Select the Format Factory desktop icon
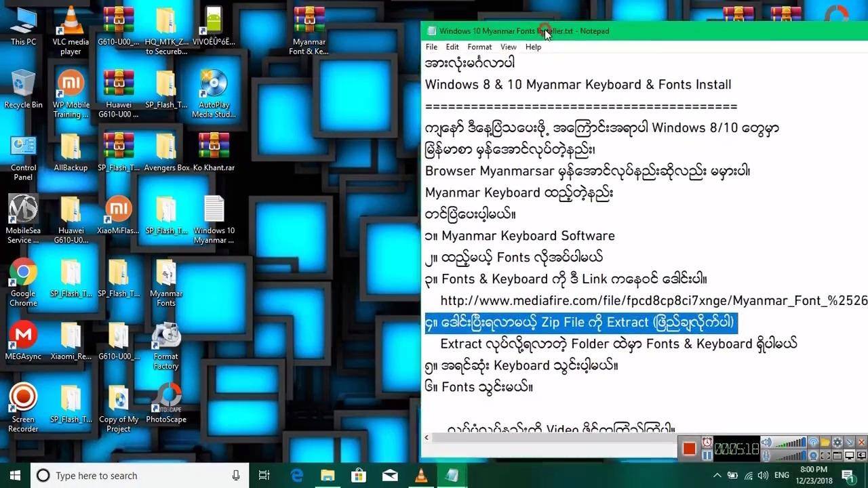 click(166, 346)
